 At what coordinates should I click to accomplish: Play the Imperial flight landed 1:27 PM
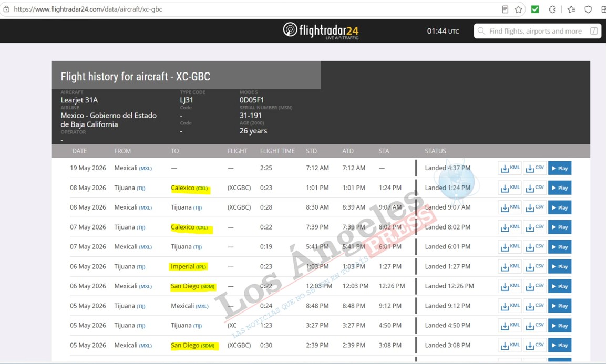[559, 266]
